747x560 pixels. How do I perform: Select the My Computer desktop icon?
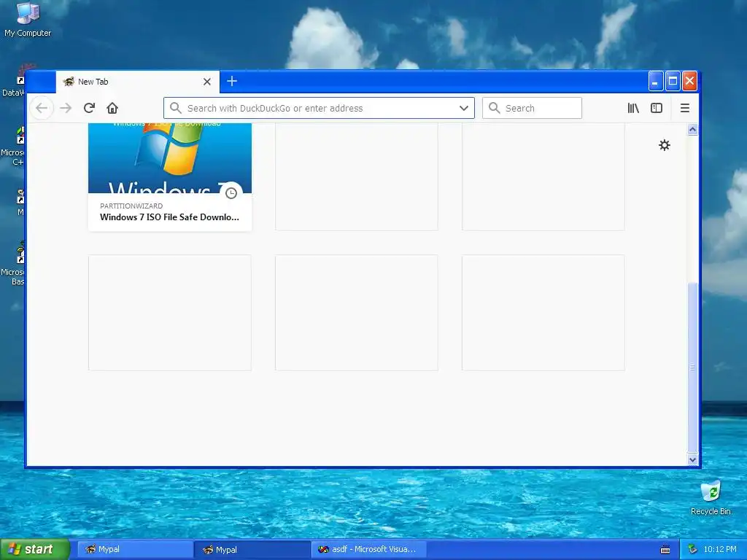point(28,20)
